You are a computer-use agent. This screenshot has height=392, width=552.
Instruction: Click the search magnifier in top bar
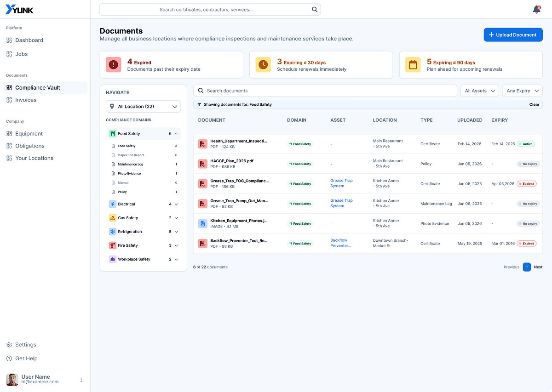point(315,9)
